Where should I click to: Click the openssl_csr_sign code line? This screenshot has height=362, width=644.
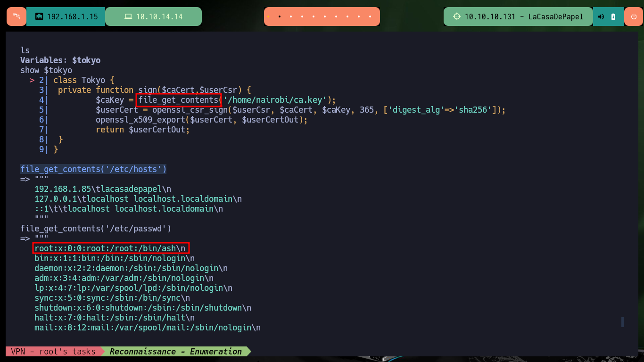(300, 110)
